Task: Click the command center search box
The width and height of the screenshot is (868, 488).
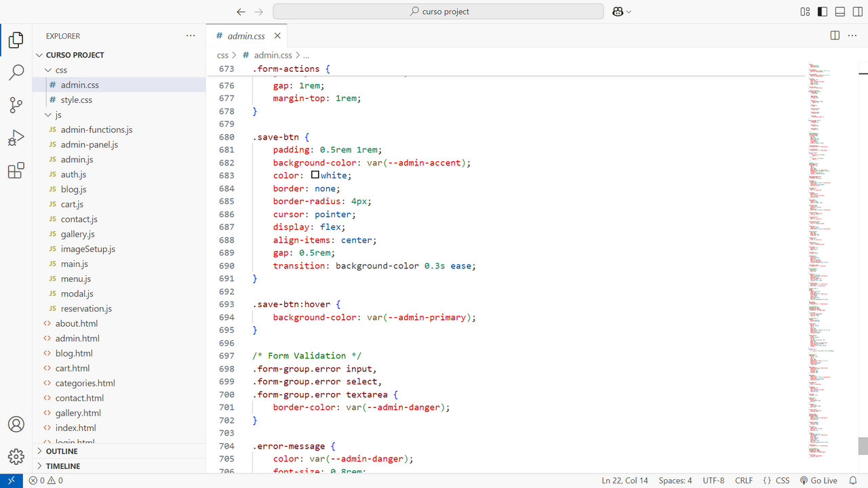Action: (438, 12)
